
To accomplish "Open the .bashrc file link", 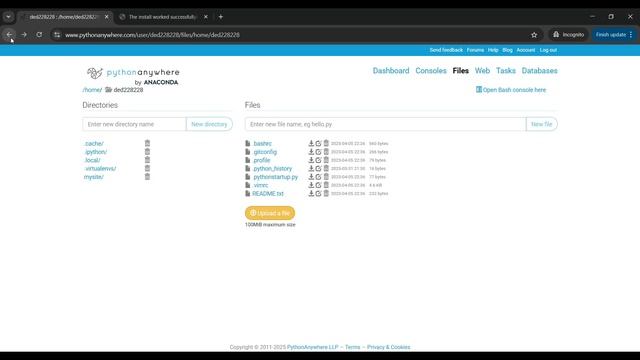I will pos(262,143).
